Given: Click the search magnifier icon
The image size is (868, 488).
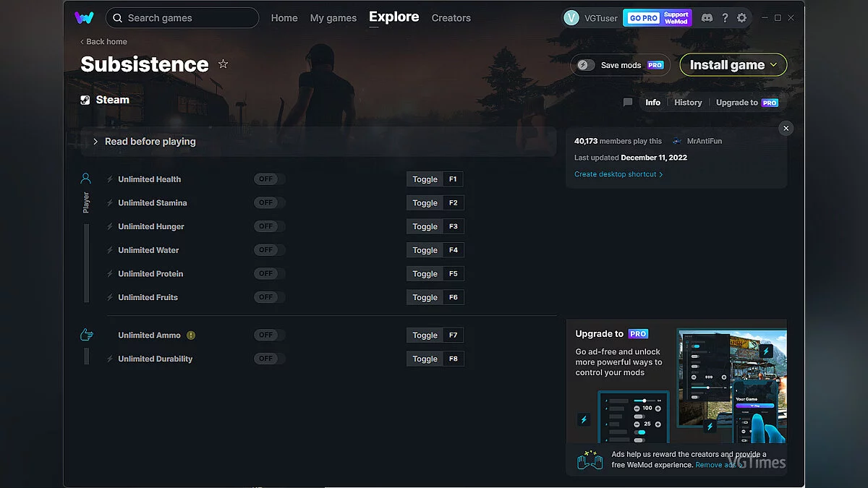Looking at the screenshot, I should point(118,18).
